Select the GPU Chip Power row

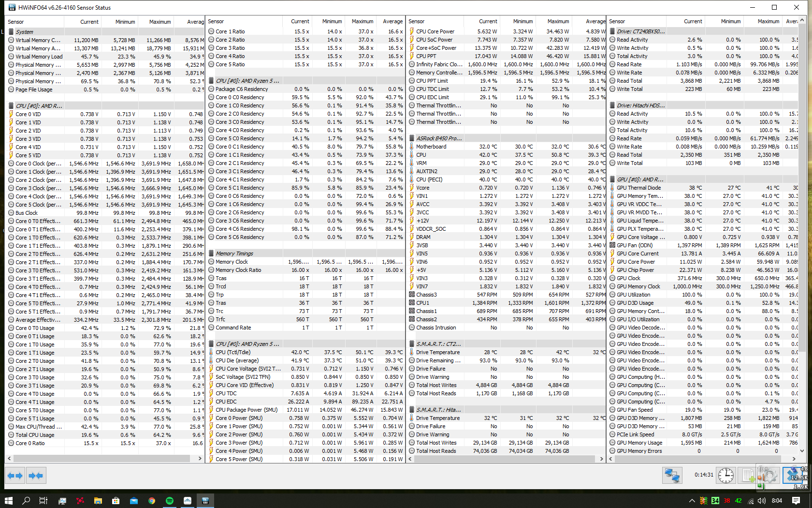coord(703,270)
